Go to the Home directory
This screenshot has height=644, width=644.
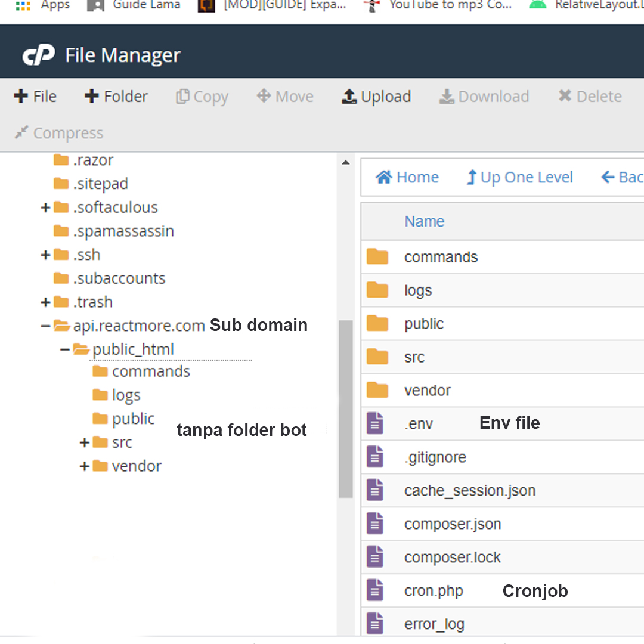pos(407,178)
